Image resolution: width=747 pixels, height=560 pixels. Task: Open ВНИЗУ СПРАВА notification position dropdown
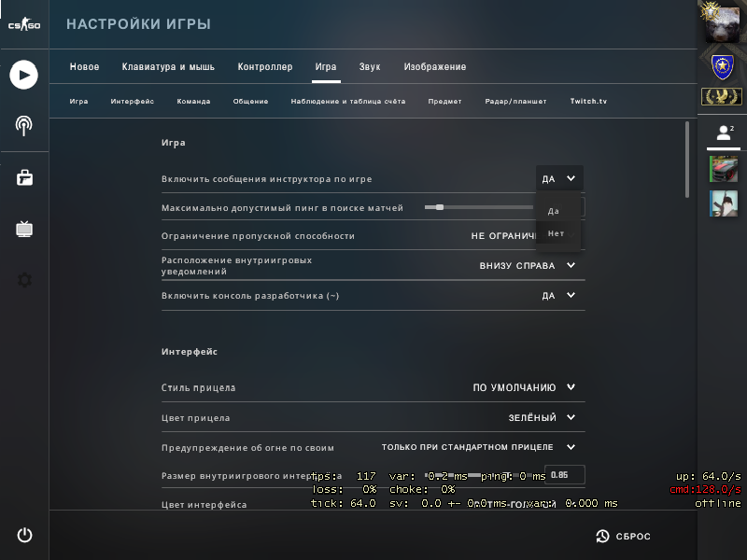[528, 265]
